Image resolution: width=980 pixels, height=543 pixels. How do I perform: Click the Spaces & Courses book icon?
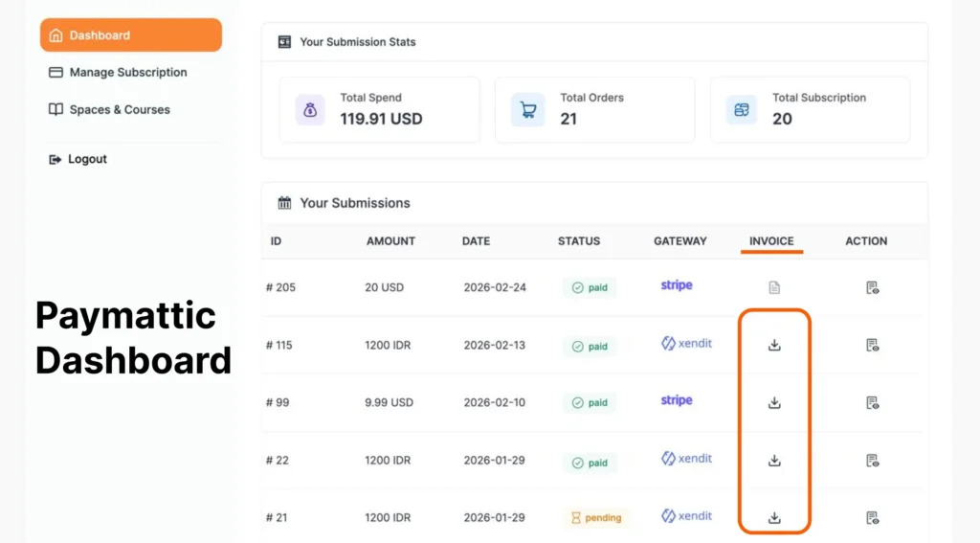point(56,109)
